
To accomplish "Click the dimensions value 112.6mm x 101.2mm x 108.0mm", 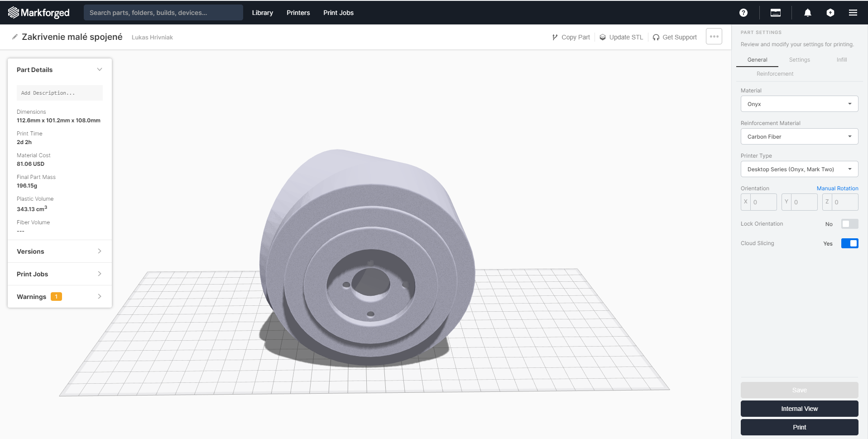I will (58, 121).
